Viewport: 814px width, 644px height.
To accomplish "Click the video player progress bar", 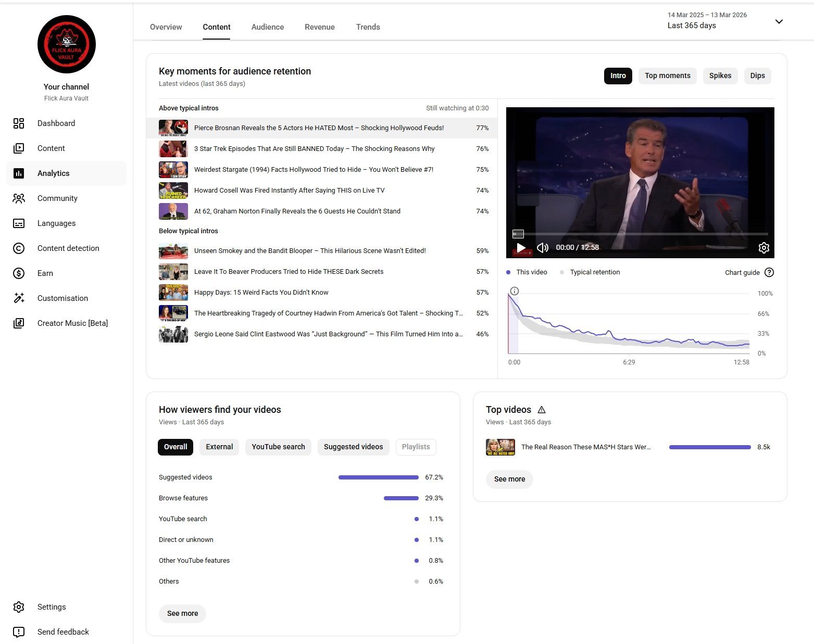I will (640, 234).
